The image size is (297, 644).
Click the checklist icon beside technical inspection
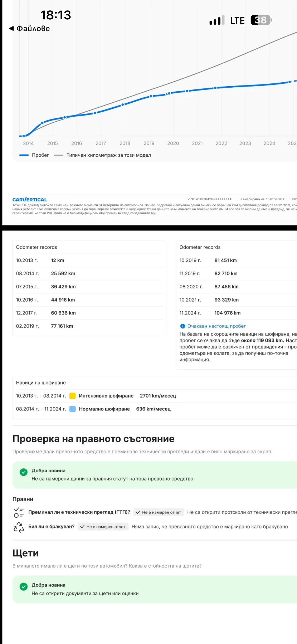tap(19, 512)
